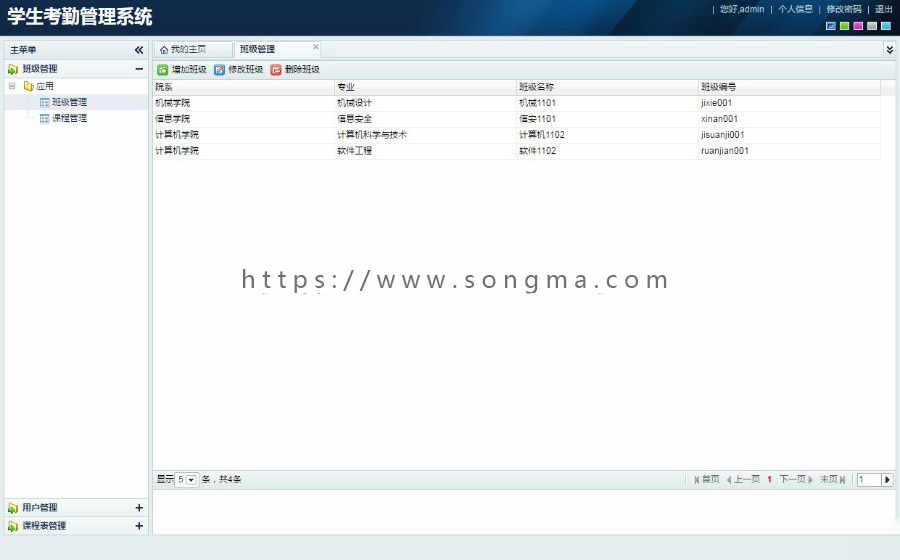Choose the dark blue theme swatch

(831, 26)
